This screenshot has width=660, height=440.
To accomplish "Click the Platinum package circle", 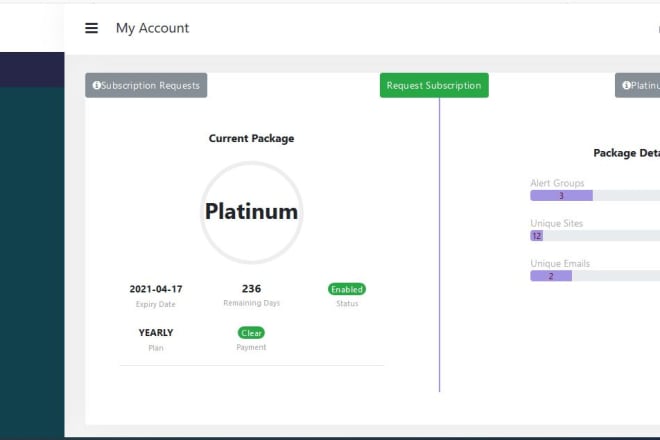I will point(252,212).
